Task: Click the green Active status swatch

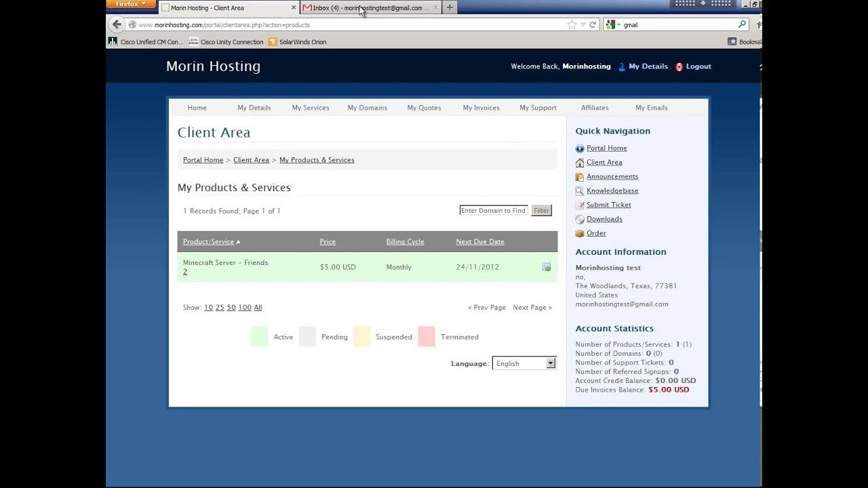Action: (x=260, y=337)
